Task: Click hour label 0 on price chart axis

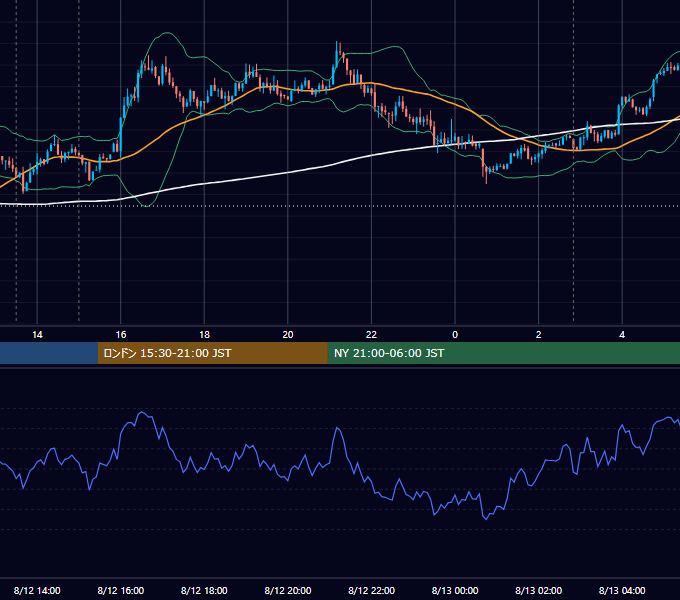Action: [455, 335]
